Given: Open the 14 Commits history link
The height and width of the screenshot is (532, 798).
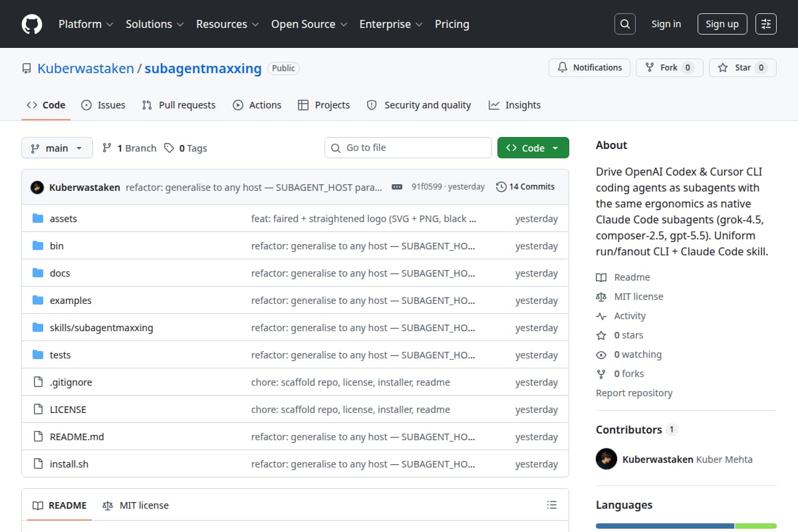Looking at the screenshot, I should coord(525,187).
